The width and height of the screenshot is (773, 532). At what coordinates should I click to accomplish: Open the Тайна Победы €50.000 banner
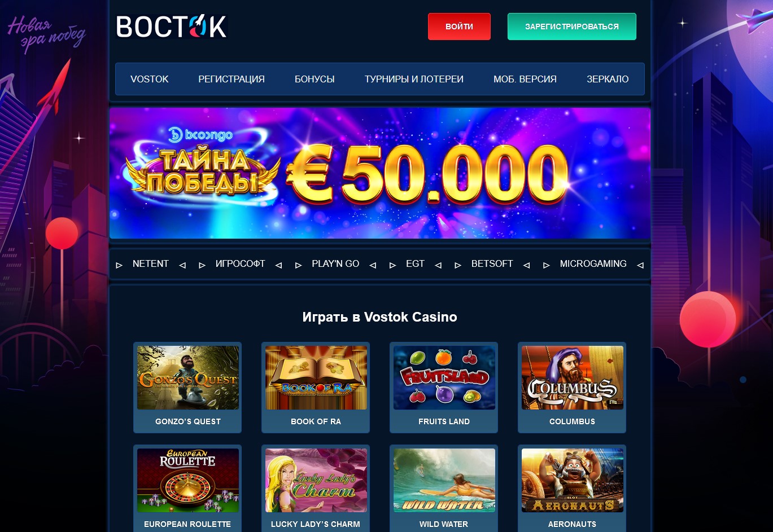(x=380, y=173)
